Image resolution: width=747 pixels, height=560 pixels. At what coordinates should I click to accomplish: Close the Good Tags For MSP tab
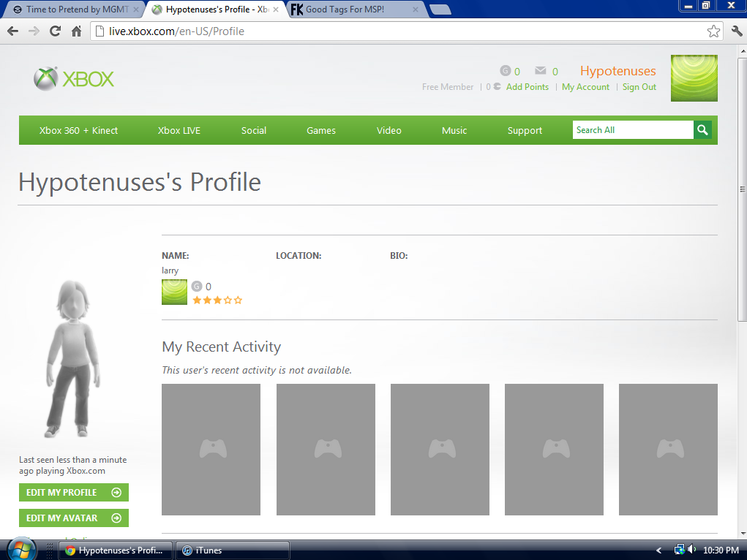(415, 10)
